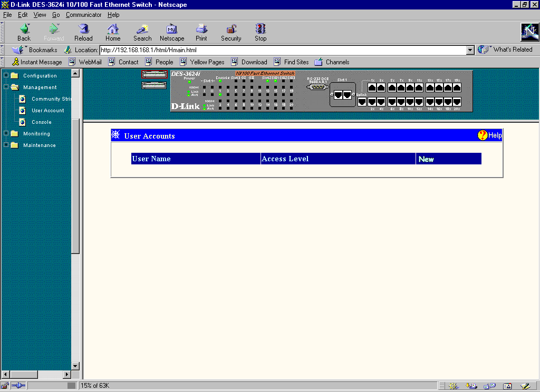Expand the Configuration folder in sidebar
The width and height of the screenshot is (540, 392).
click(x=6, y=75)
